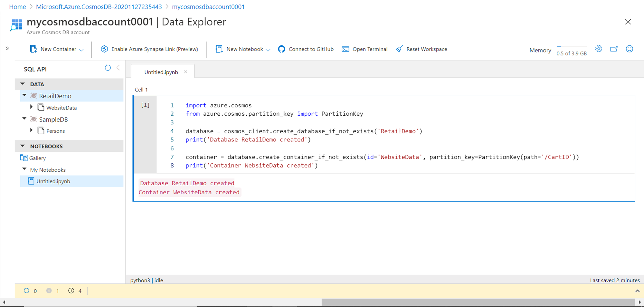Click Reset Workspace in toolbar

421,49
